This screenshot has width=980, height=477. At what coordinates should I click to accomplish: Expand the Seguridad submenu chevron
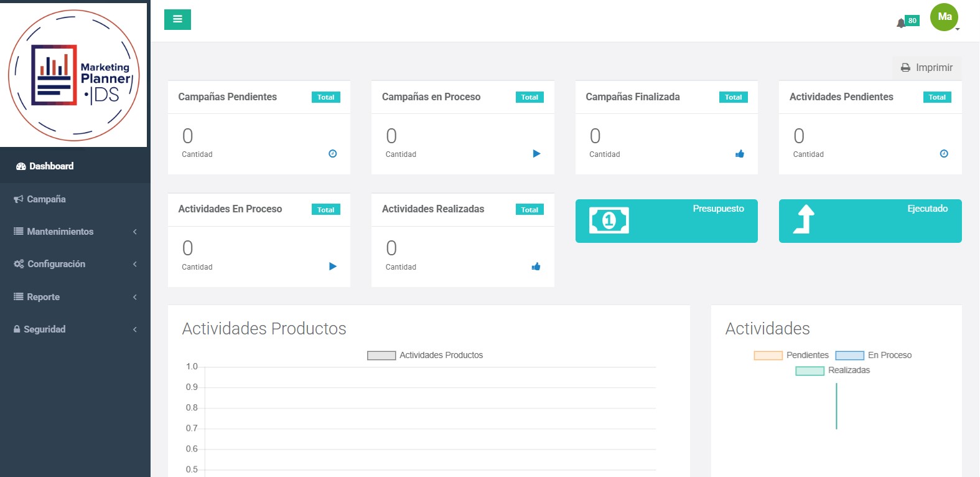coord(135,329)
